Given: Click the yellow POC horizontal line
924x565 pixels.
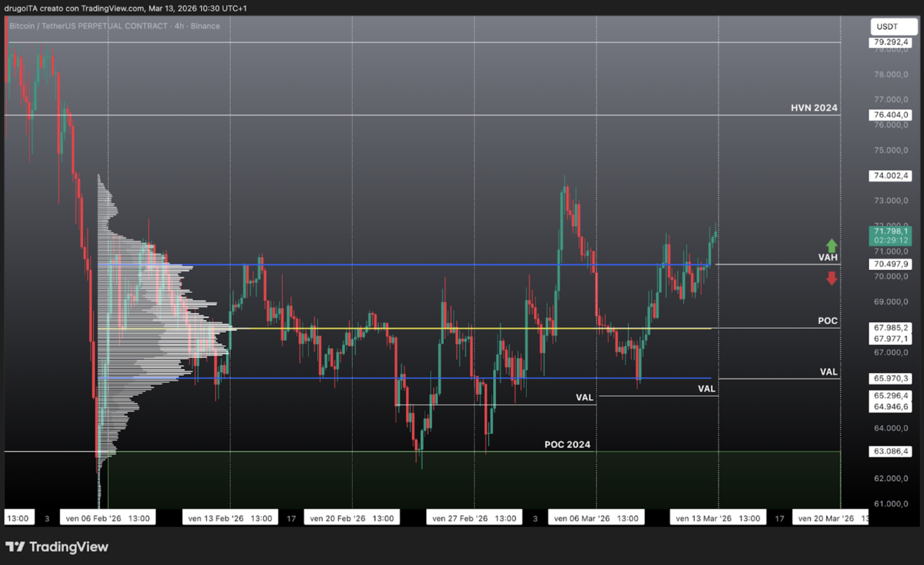Looking at the screenshot, I should (404, 329).
